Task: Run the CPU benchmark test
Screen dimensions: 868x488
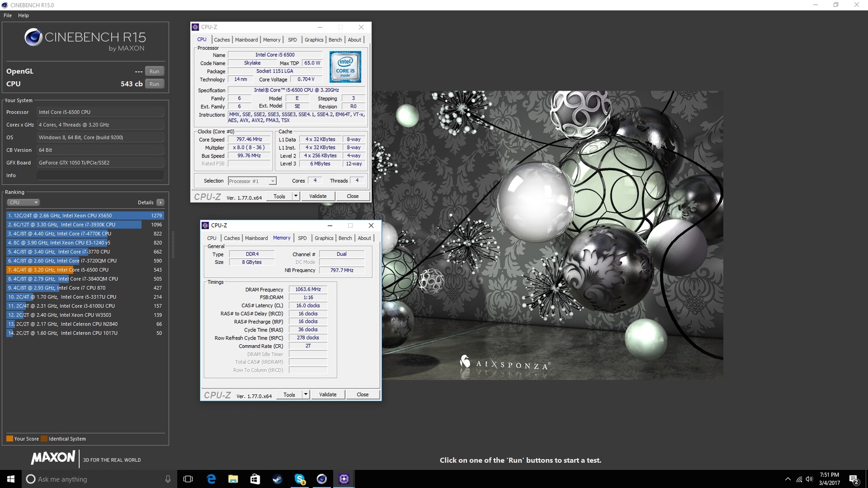Action: pos(154,84)
